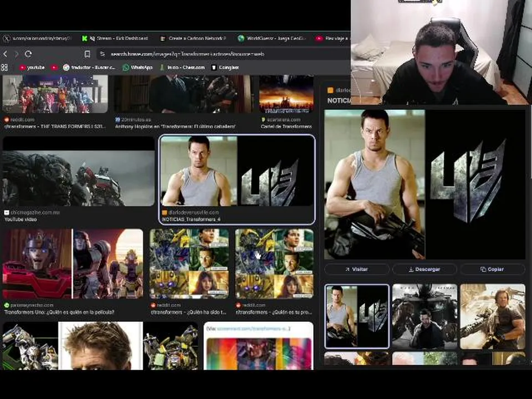Open the Anthony Hopkins movie scene thumbnail

(x=183, y=94)
